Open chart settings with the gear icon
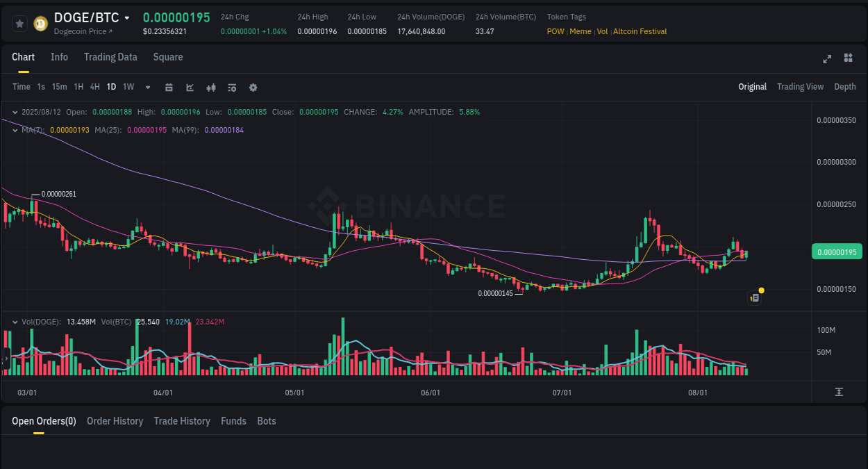This screenshot has width=868, height=469. pos(253,87)
